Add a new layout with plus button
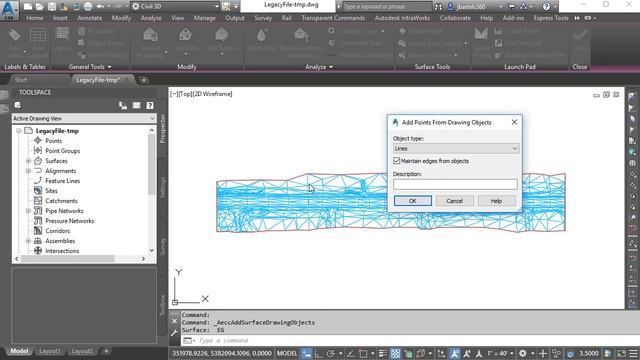This screenshot has width=640, height=360. 106,351
